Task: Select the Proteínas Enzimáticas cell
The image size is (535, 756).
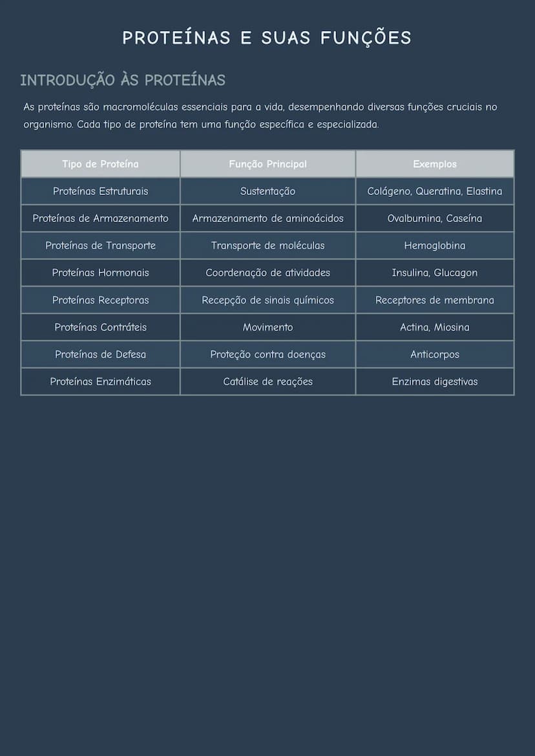Action: click(100, 382)
